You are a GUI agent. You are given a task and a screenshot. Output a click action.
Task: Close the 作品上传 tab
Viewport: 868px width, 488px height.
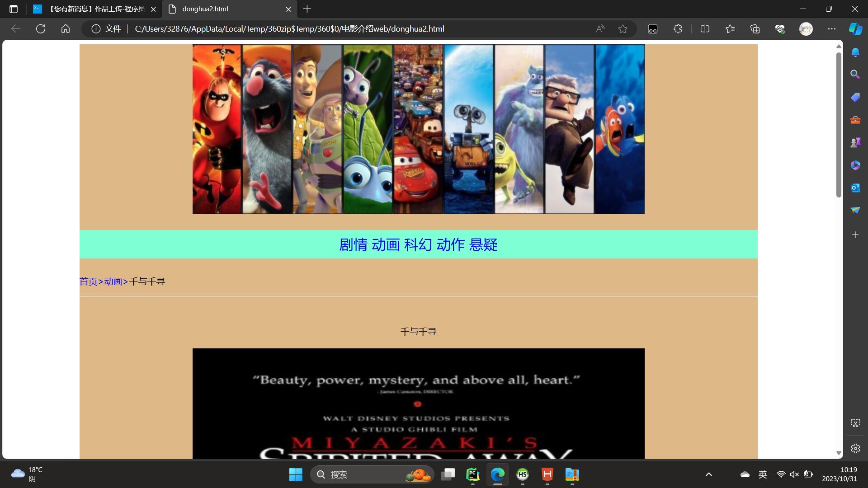click(x=153, y=9)
